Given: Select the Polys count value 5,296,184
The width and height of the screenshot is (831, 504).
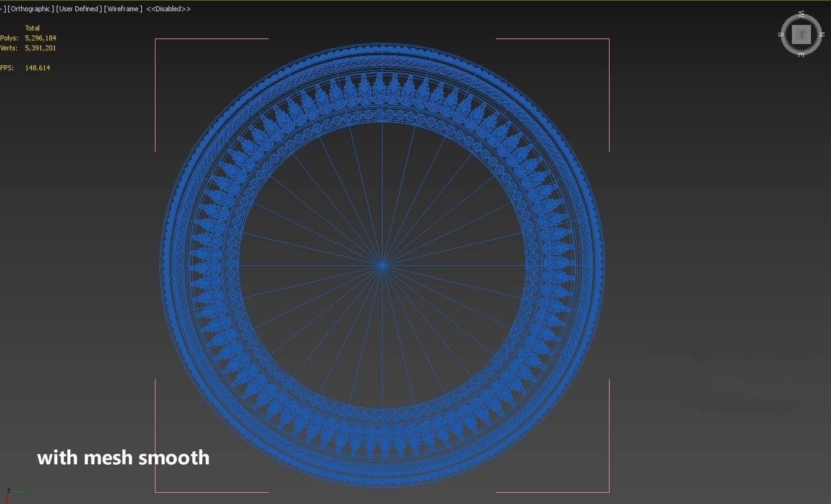Looking at the screenshot, I should click(x=40, y=38).
